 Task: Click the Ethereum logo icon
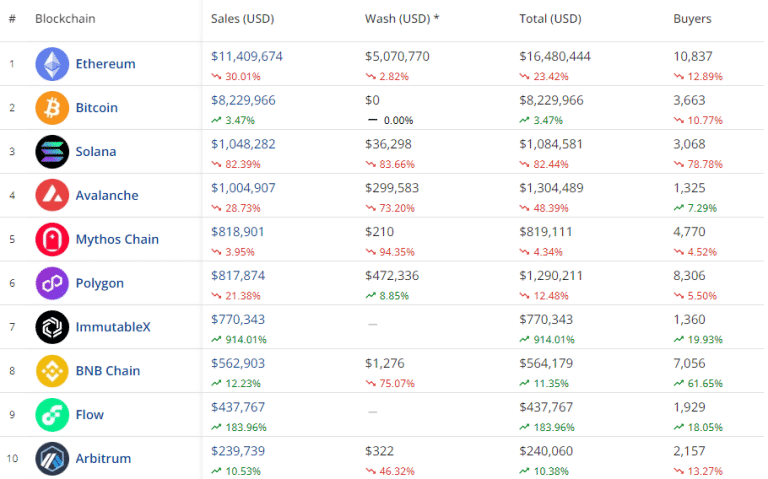pos(52,64)
